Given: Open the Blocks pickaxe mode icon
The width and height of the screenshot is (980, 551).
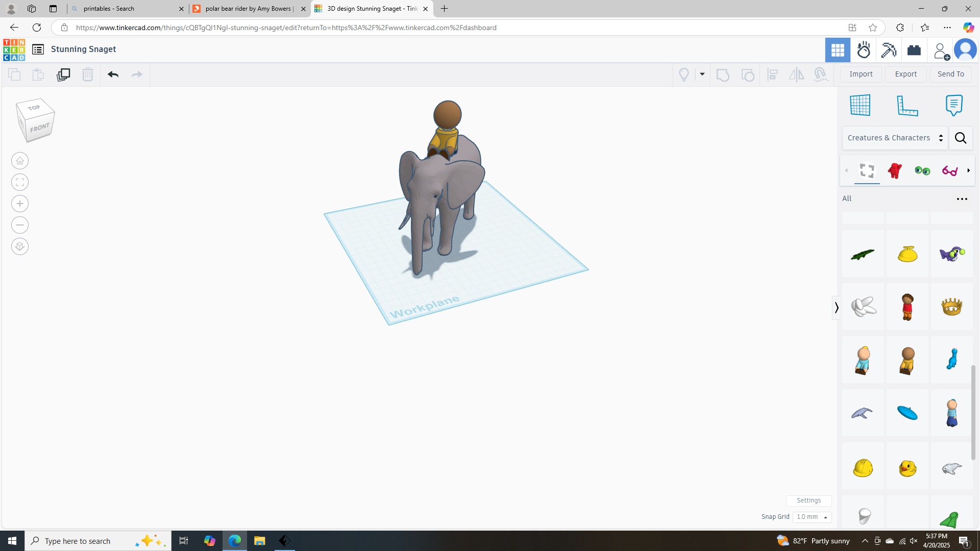Looking at the screenshot, I should pos(889,50).
